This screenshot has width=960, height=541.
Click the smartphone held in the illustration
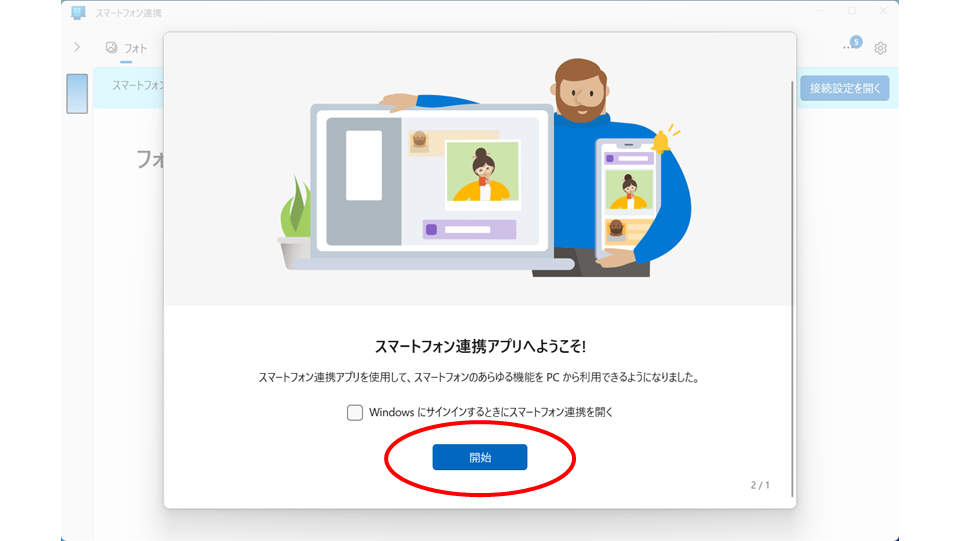pos(628,201)
